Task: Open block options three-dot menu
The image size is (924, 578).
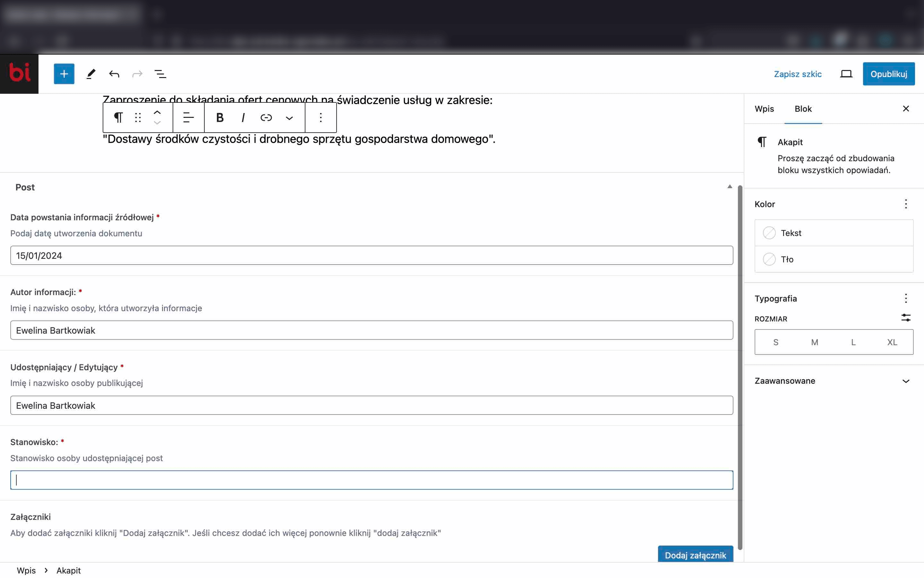Action: pos(321,117)
